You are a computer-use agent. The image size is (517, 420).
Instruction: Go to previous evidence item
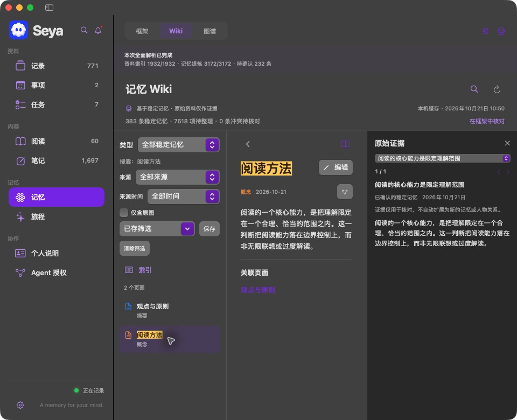pos(499,172)
